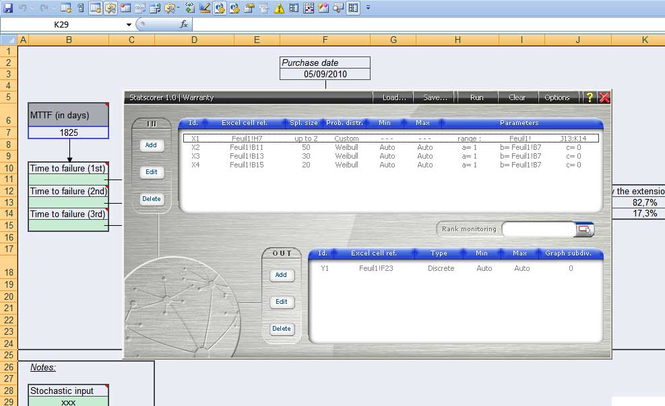Screen dimensions: 665x406
Task: Click the formula bar input area
Action: 428,25
